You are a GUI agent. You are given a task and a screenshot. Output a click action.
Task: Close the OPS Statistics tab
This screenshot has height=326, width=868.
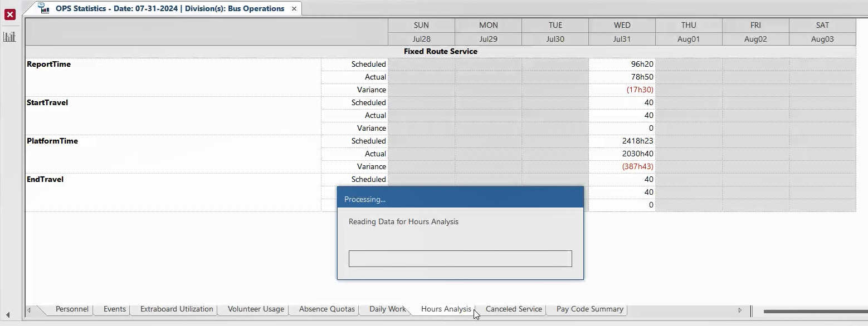(x=294, y=9)
